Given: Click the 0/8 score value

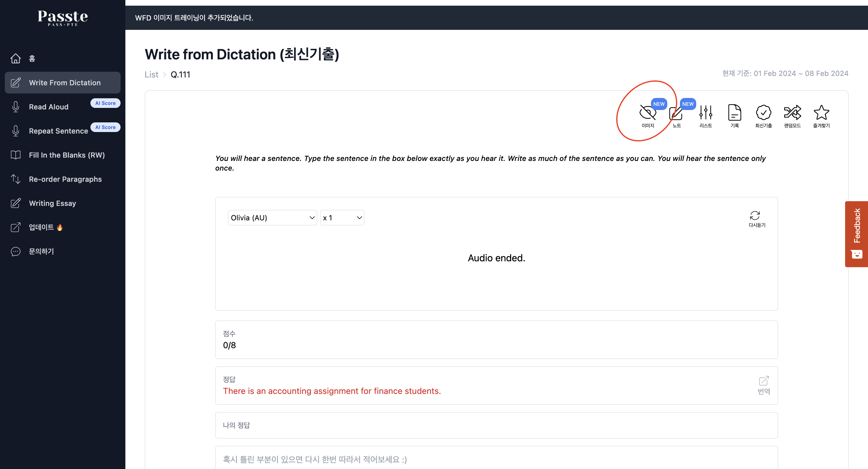Looking at the screenshot, I should (229, 345).
